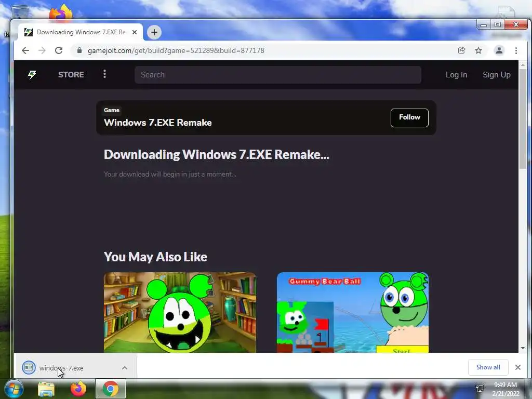Screen dimensions: 532x399
Task: Close the downloads bar
Action: pyautogui.click(x=518, y=367)
